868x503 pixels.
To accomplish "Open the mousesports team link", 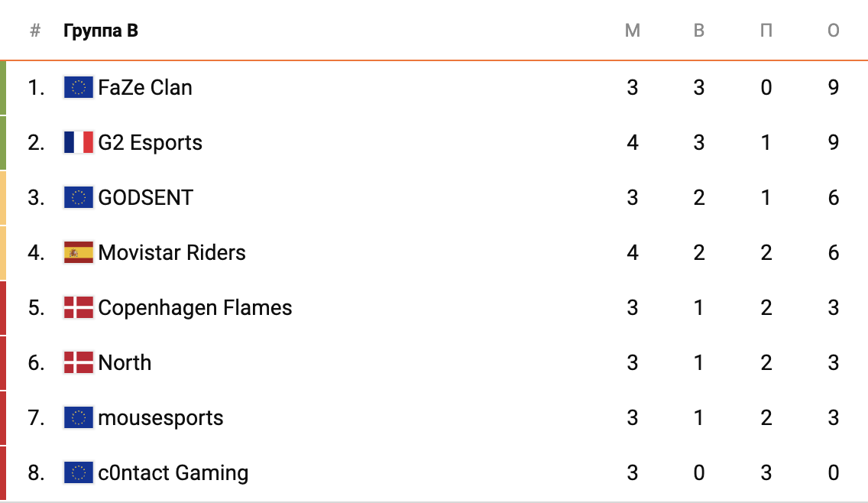I will pos(161,417).
